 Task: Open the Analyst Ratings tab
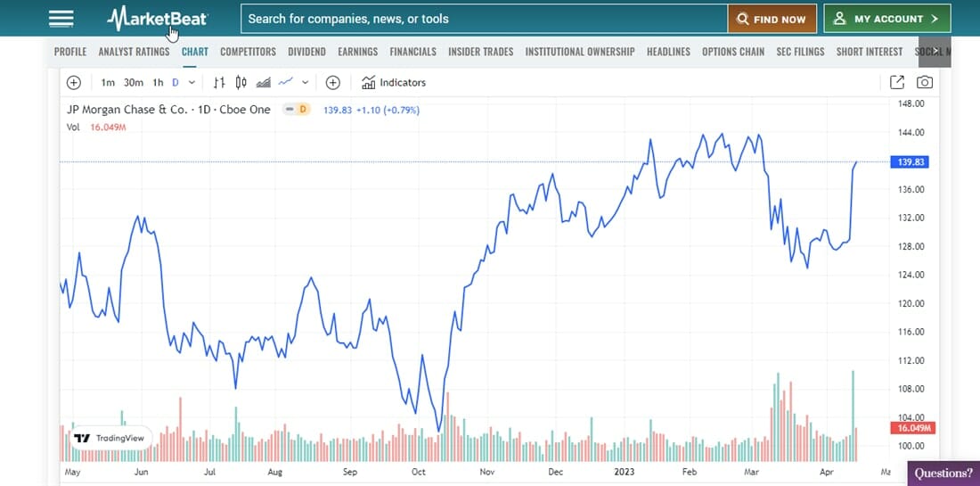point(134,52)
